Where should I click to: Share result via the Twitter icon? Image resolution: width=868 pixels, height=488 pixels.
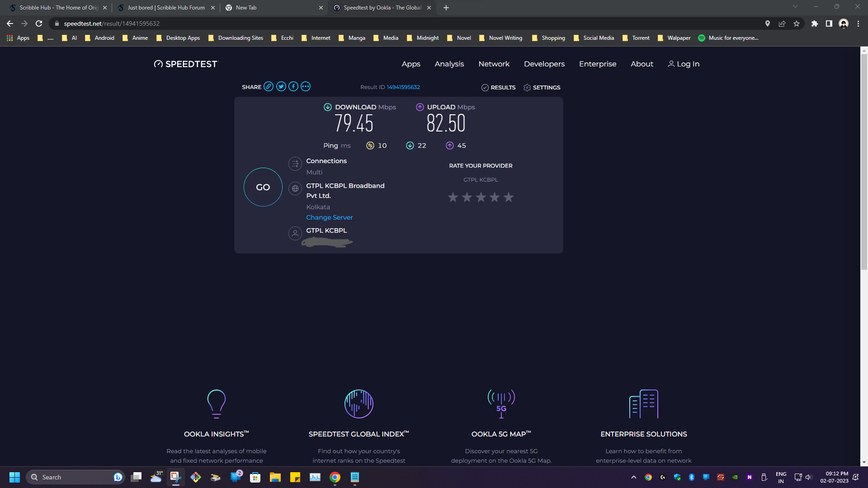click(281, 86)
